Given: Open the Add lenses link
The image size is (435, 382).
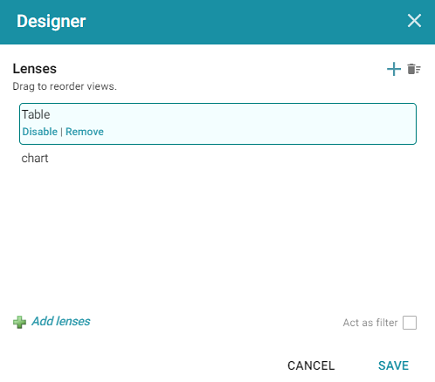Looking at the screenshot, I should (x=61, y=321).
